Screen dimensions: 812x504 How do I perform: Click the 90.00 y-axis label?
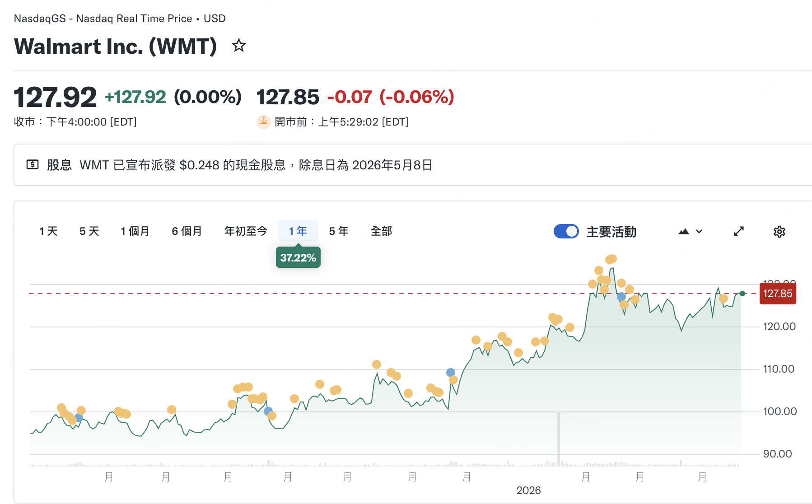[x=778, y=454]
